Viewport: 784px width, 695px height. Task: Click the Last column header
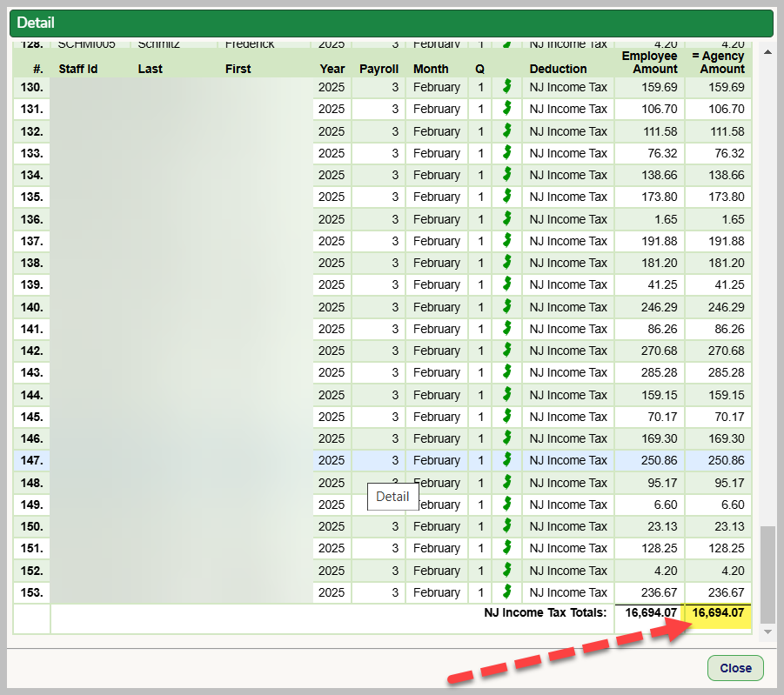pos(150,69)
